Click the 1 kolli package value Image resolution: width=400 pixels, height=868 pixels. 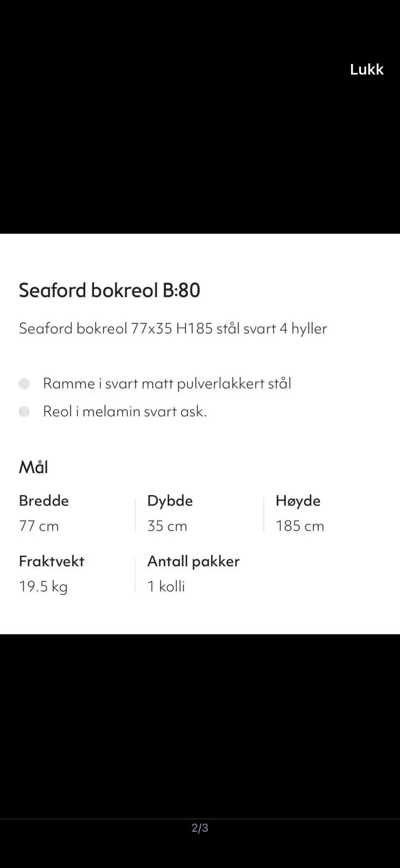(166, 586)
